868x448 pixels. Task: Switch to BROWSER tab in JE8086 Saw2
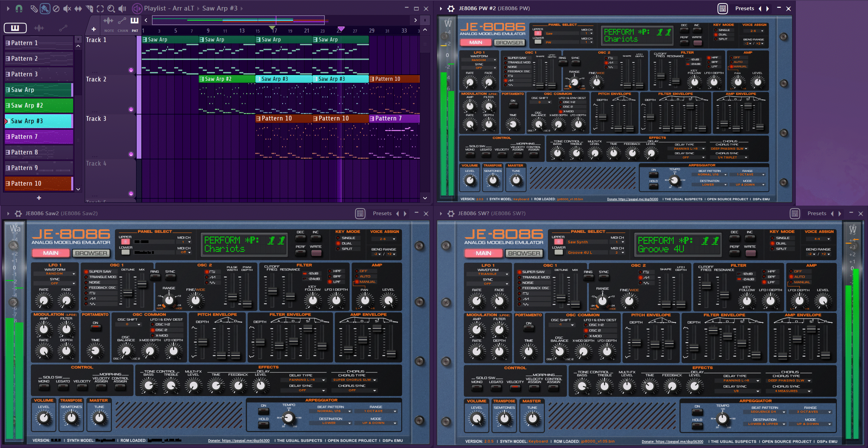(91, 253)
